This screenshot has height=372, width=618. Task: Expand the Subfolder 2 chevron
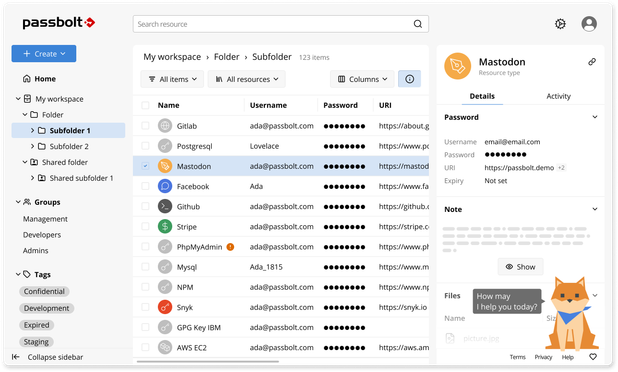click(33, 146)
